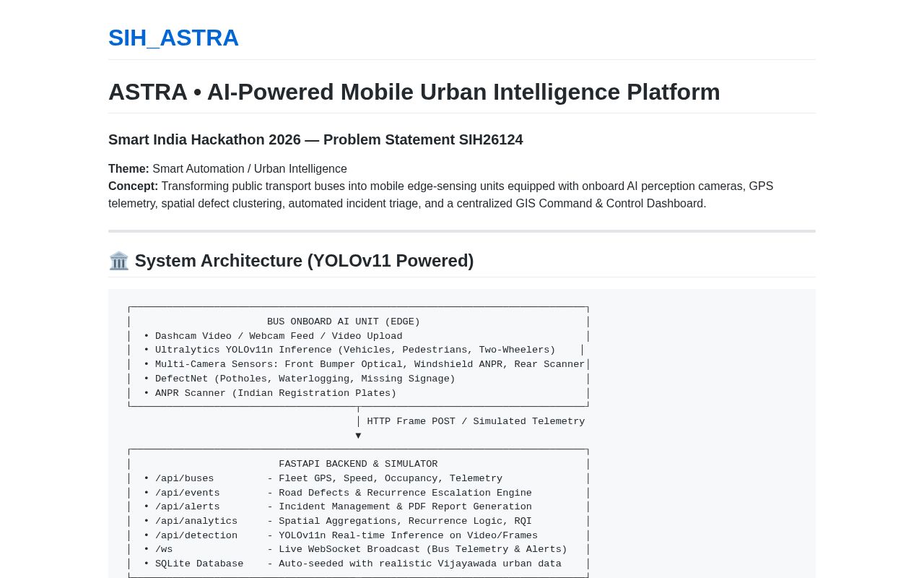Image resolution: width=924 pixels, height=578 pixels.
Task: Click the "Smart India Hackathon 2026" problem statement subheading
Action: 315,139
